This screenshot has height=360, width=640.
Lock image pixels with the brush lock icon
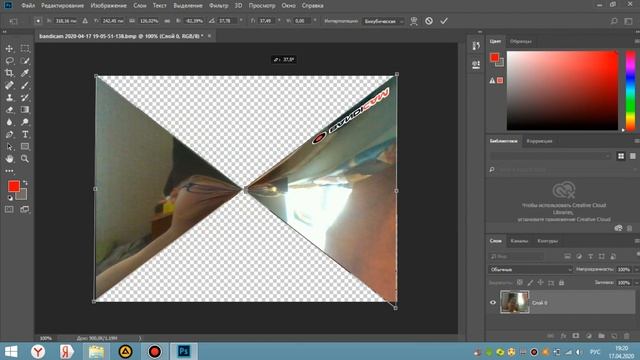530,282
